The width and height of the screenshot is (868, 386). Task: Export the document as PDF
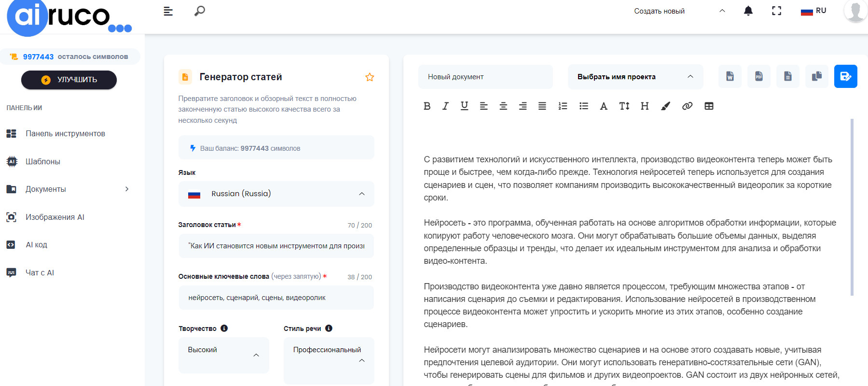[x=758, y=76]
